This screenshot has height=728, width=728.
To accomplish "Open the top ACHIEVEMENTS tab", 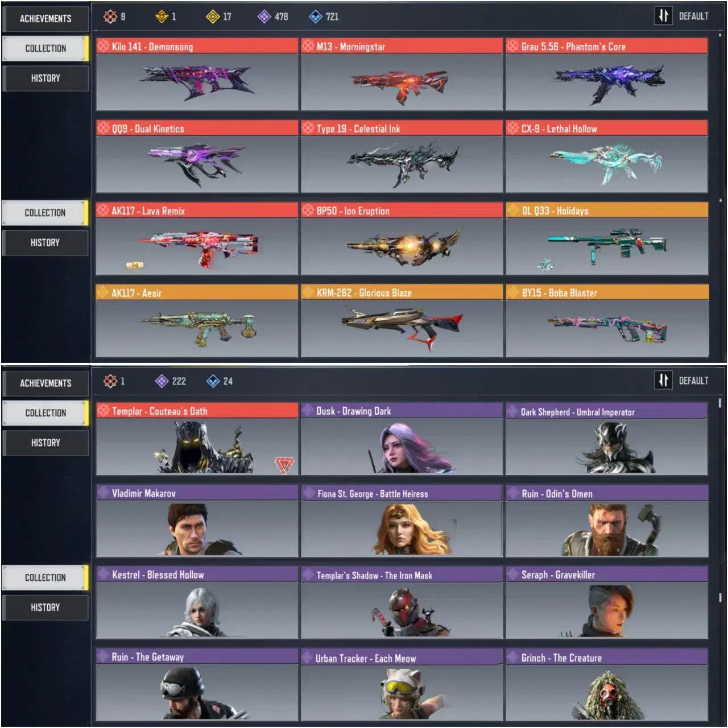I will pyautogui.click(x=45, y=19).
